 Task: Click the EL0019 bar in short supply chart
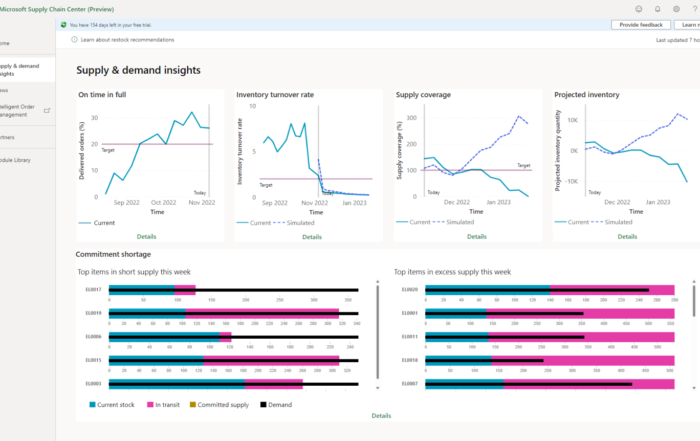(233, 313)
